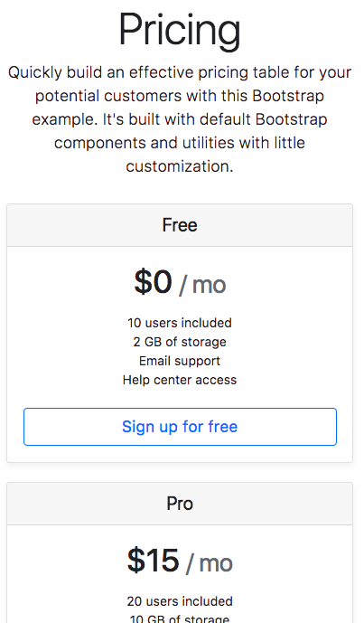Click the Help center access item
This screenshot has width=364, height=623.
(180, 380)
